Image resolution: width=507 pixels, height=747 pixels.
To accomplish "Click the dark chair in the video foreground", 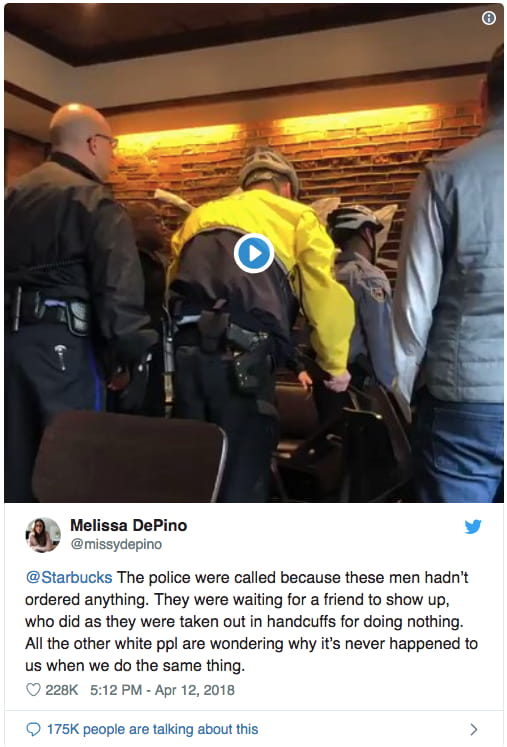I will tap(130, 456).
